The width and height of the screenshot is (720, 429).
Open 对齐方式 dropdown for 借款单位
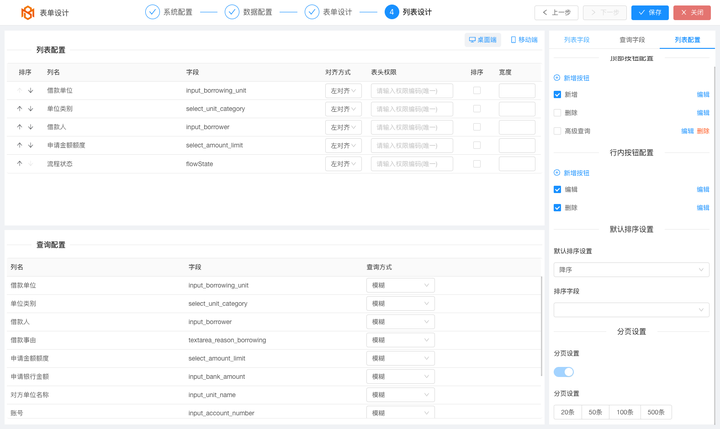343,90
